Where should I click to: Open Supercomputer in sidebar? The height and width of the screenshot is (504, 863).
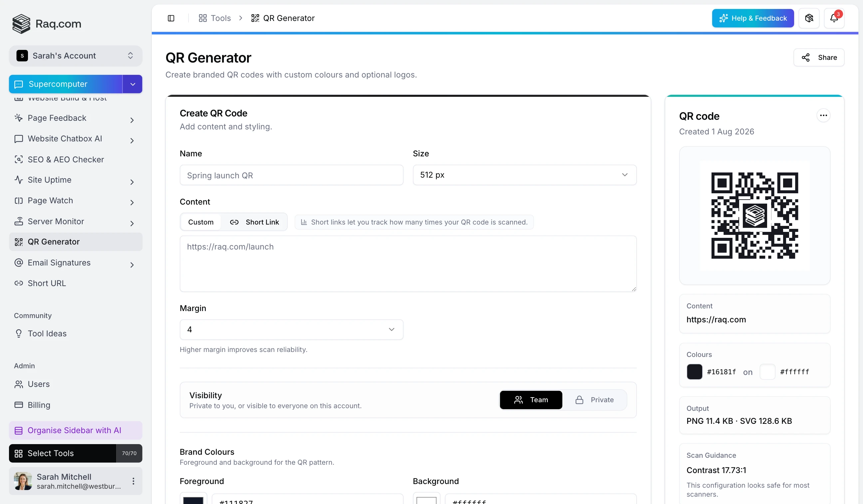66,84
